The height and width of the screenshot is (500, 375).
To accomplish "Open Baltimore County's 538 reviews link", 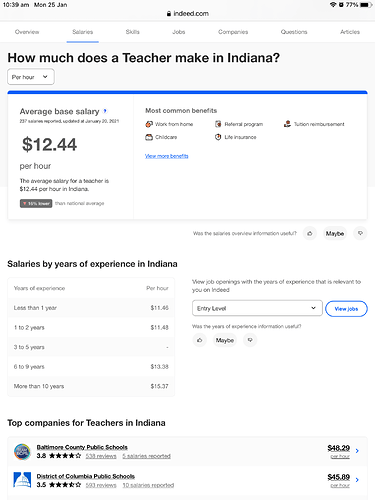I will pos(101,456).
